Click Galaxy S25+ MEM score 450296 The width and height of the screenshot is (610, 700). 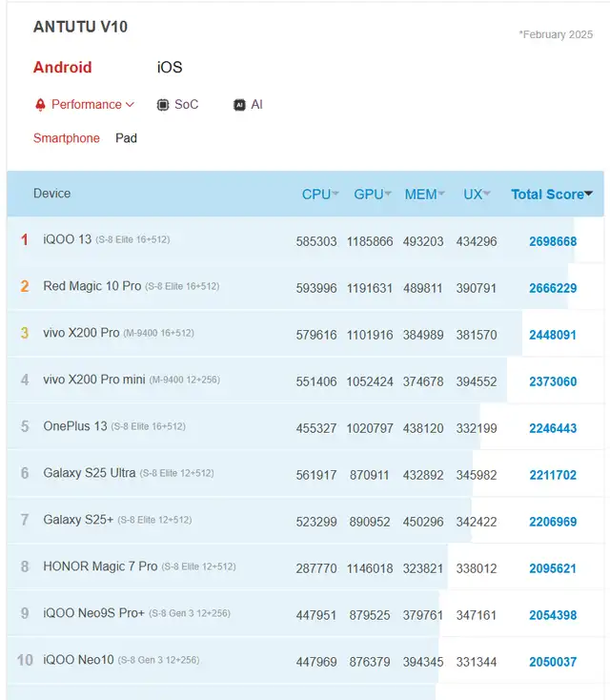pyautogui.click(x=423, y=522)
